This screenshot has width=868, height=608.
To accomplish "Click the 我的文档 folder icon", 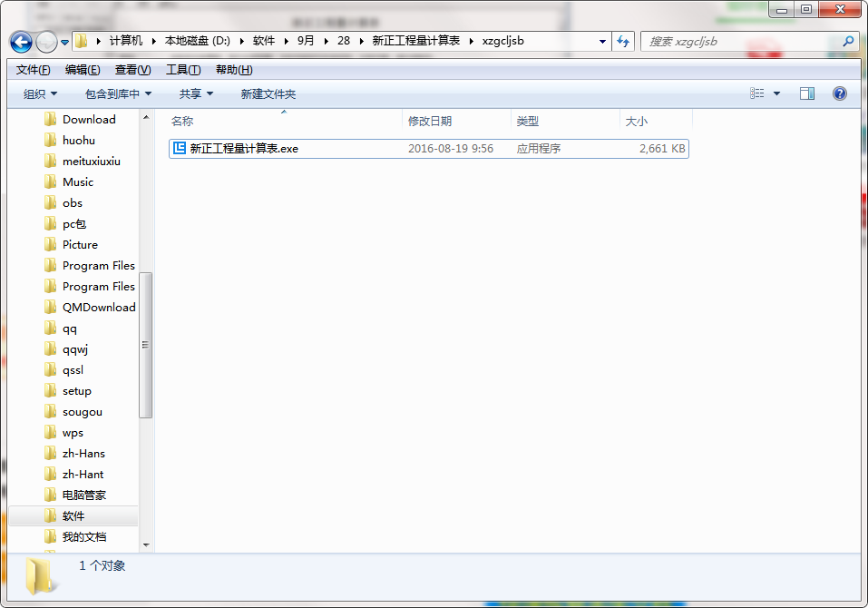I will click(51, 537).
